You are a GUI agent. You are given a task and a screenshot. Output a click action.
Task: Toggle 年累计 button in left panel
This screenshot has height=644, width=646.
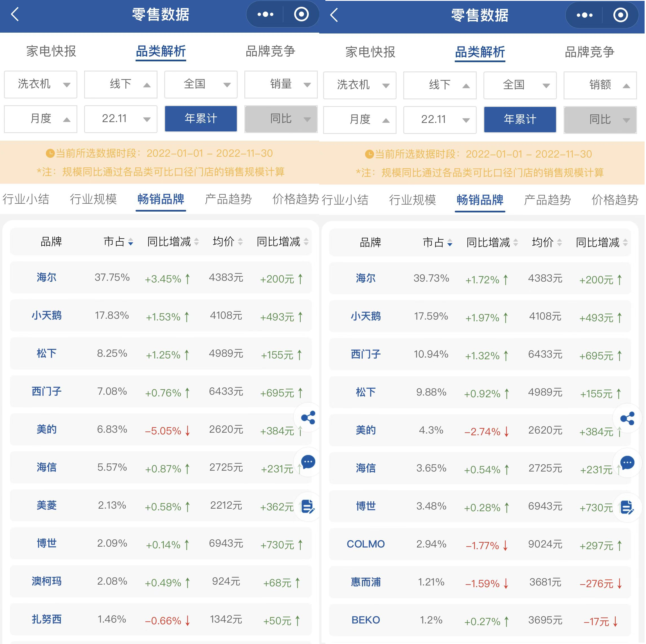coord(201,118)
